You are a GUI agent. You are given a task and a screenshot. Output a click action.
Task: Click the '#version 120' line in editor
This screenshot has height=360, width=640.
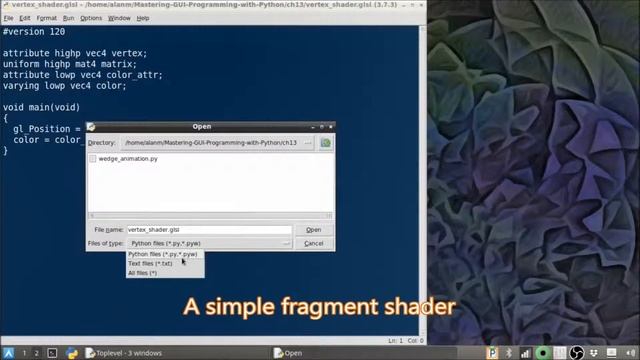tap(34, 31)
